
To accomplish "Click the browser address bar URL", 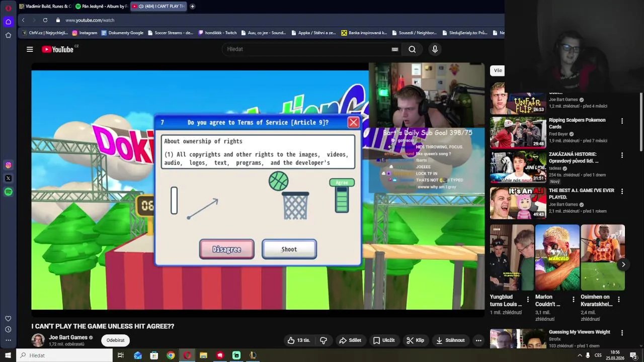I will (90, 20).
